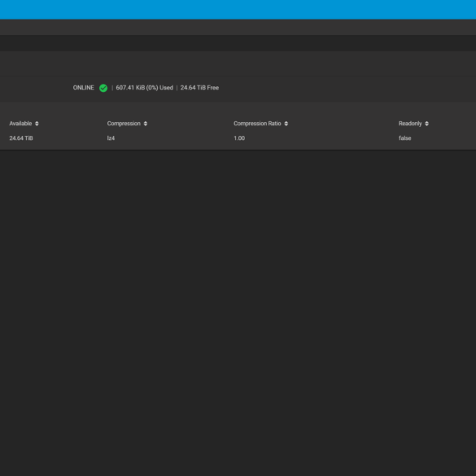Click the ONLINE pool status label
Screen dimensions: 476x476
[x=84, y=88]
